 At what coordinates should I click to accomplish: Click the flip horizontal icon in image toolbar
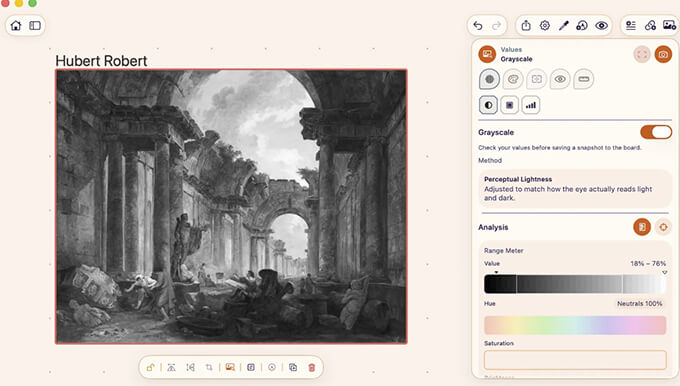(x=190, y=367)
